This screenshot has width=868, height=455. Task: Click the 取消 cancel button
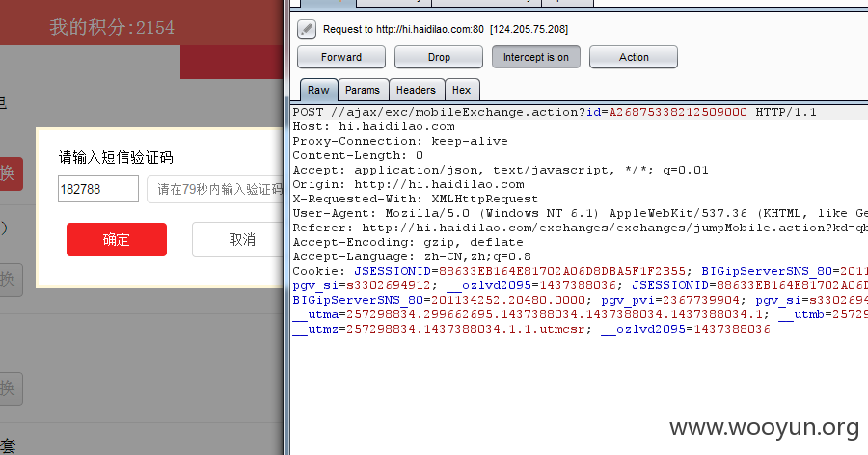point(238,240)
